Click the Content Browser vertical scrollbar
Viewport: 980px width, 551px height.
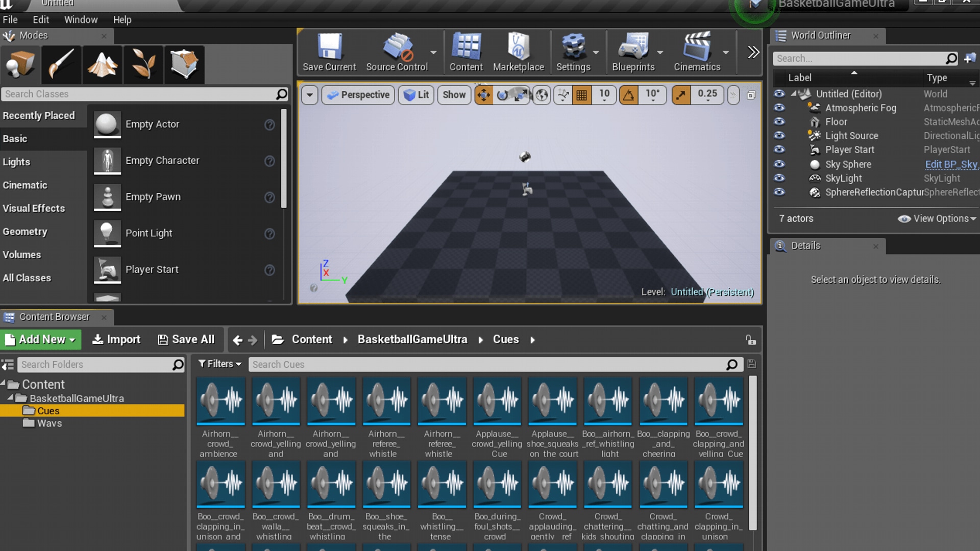(752, 453)
